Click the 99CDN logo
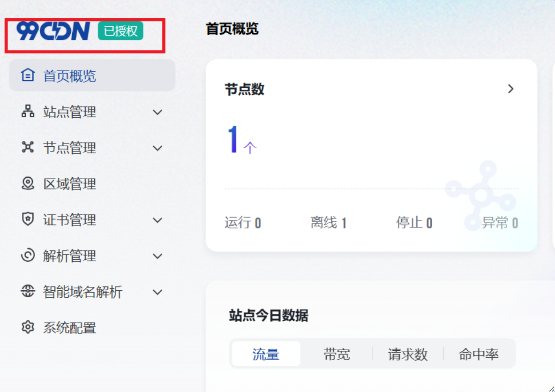Screen dimensions: 555x392 [x=53, y=31]
